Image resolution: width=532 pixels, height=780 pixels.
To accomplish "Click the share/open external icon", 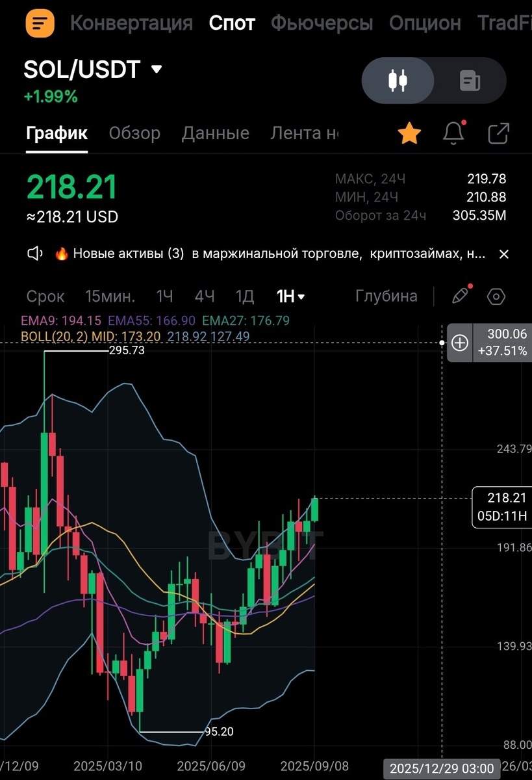I will click(498, 134).
